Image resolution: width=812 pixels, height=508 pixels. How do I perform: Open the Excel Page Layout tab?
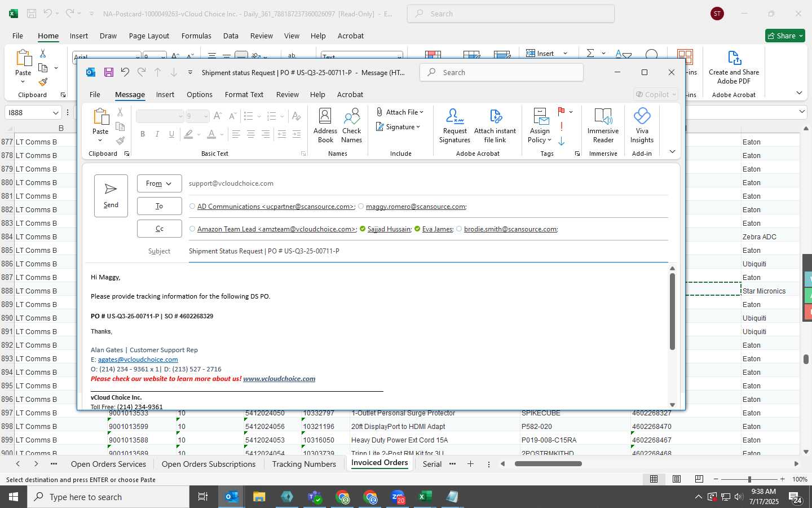[149, 36]
